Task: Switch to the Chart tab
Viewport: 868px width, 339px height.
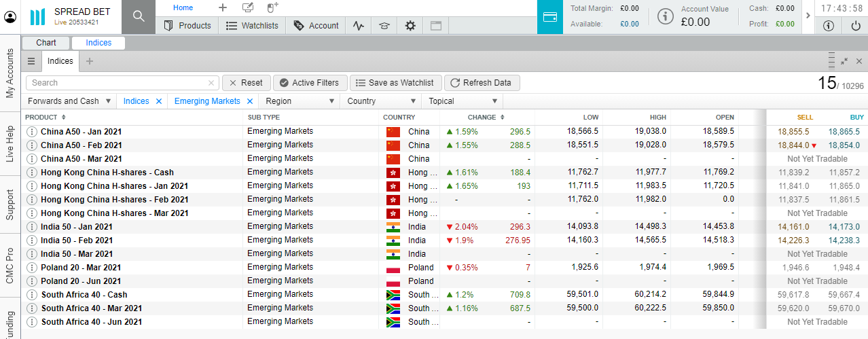Action: 46,43
